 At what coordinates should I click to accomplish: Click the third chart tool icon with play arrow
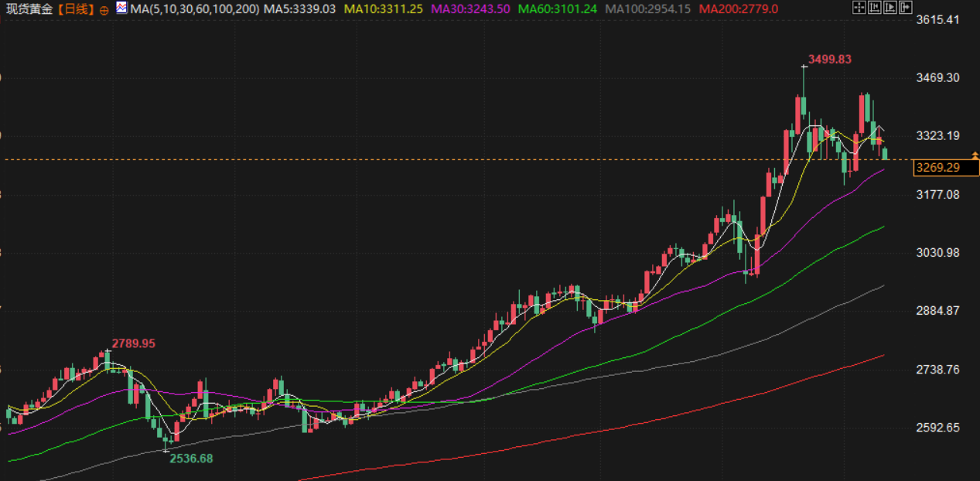coord(890,8)
